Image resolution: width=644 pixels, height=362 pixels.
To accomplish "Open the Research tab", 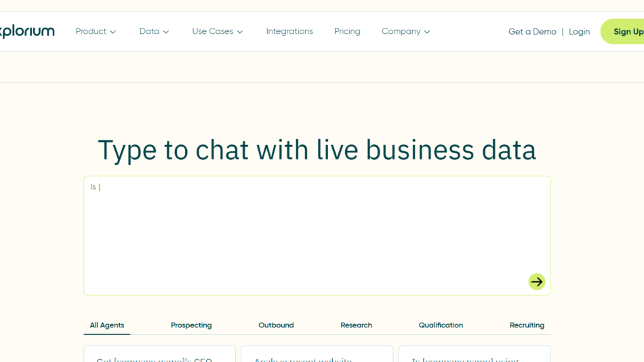I will pyautogui.click(x=356, y=325).
